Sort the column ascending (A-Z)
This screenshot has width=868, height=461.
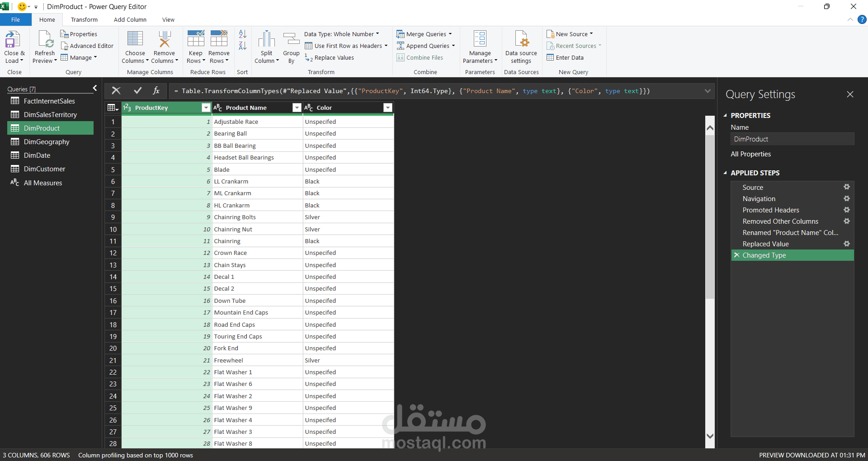point(243,34)
